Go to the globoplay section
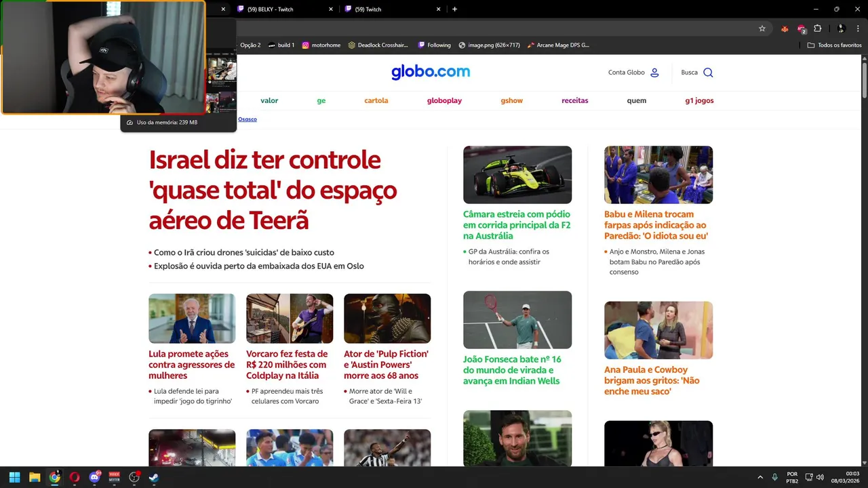Screen dimensions: 868x488 click(x=444, y=100)
